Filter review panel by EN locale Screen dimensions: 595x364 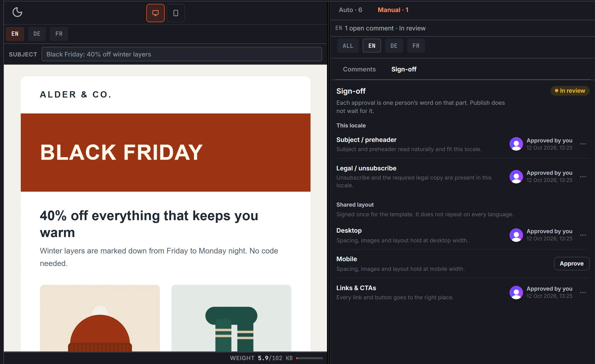click(x=372, y=46)
